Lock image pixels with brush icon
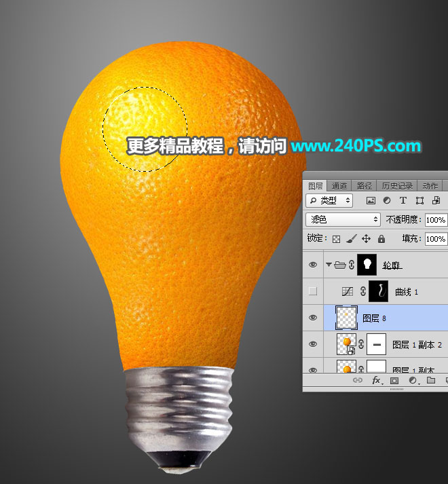The image size is (448, 484). 352,238
